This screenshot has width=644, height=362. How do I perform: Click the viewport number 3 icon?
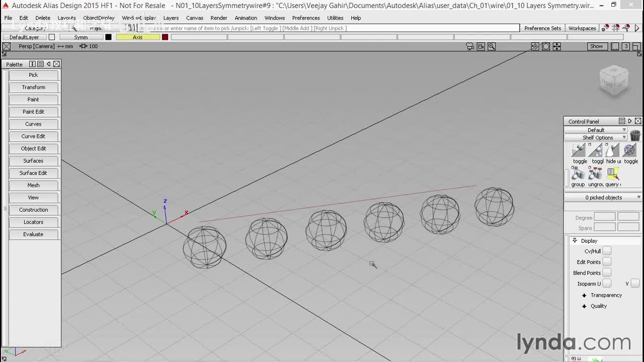pyautogui.click(x=626, y=46)
